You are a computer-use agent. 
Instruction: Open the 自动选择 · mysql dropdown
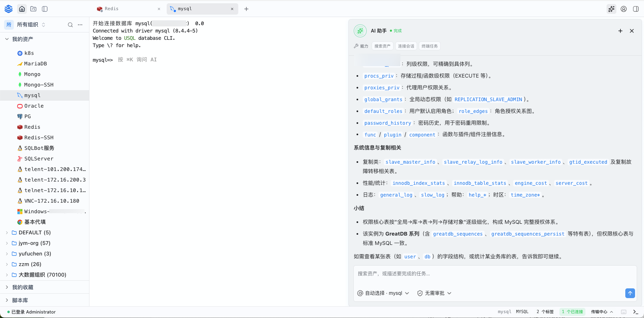pos(383,293)
